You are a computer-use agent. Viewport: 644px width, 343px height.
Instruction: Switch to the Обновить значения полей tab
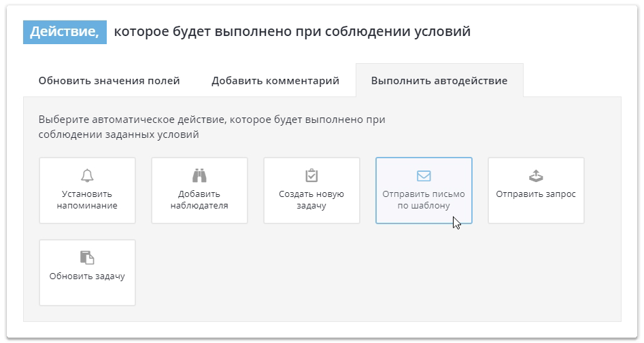(x=109, y=81)
